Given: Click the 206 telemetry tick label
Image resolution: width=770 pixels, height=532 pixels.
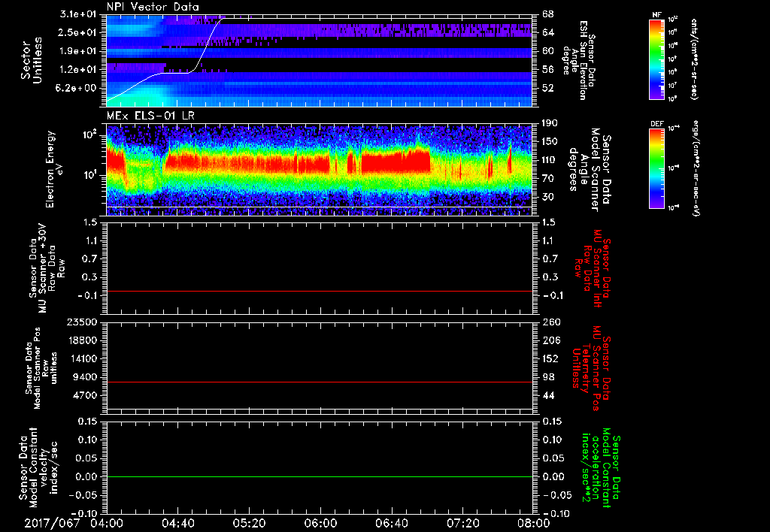Looking at the screenshot, I should point(551,340).
